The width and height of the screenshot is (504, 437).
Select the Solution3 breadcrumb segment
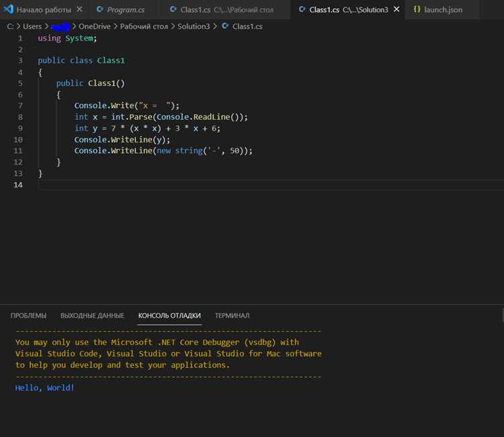click(194, 26)
